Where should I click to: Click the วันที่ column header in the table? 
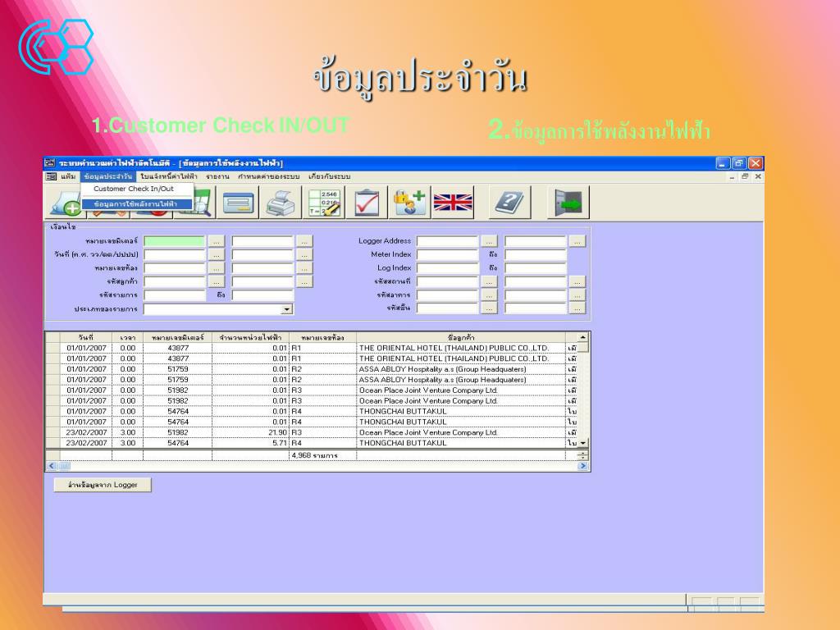[x=85, y=337]
